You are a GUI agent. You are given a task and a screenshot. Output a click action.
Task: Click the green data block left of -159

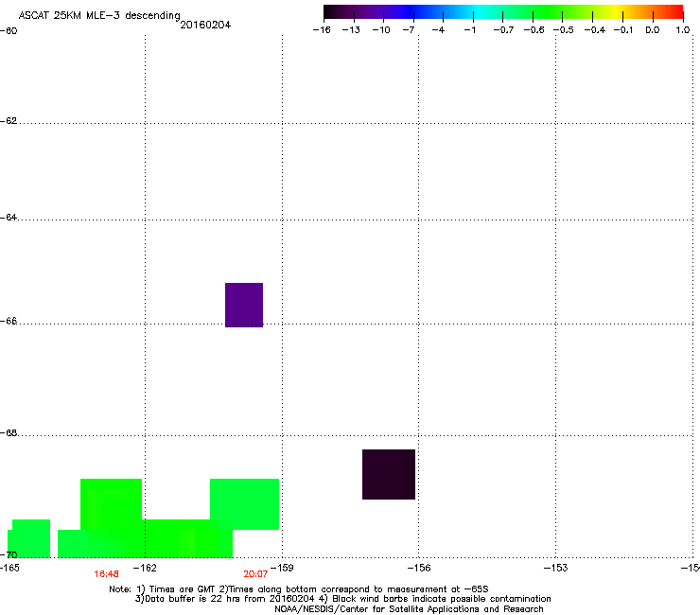point(245,504)
